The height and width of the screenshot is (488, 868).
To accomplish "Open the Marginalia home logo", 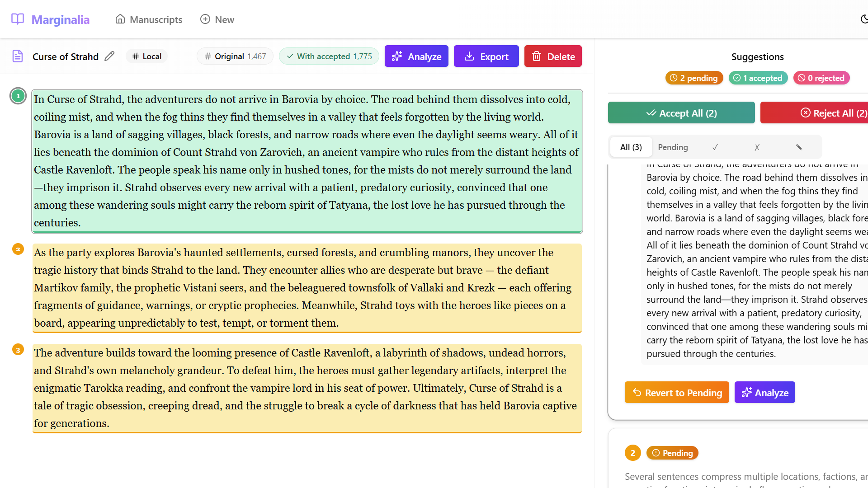I will [50, 19].
